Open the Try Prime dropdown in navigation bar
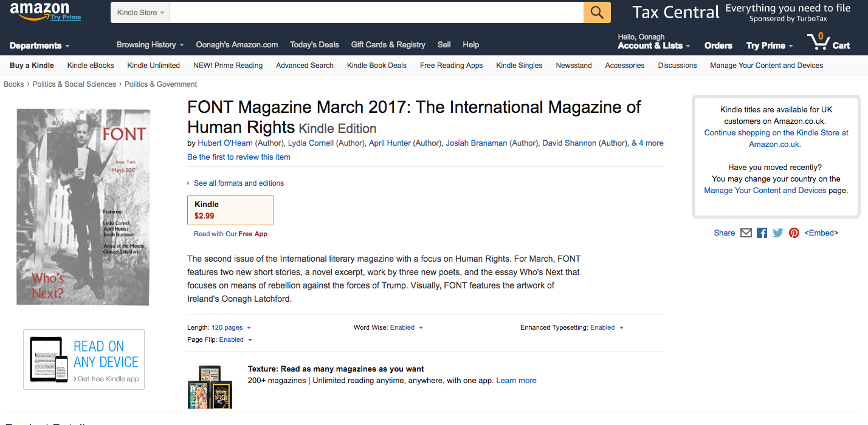Viewport: 868px width, 425px height. (770, 46)
